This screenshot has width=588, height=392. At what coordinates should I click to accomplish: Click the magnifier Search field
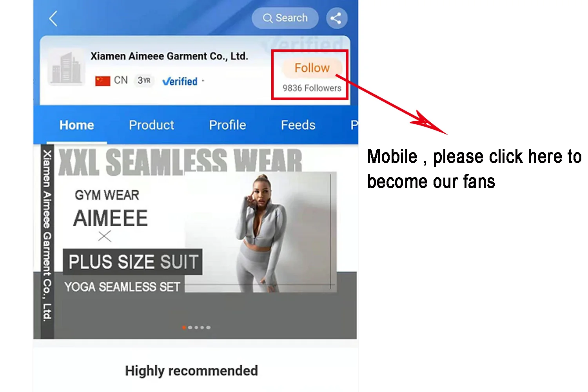pos(285,18)
